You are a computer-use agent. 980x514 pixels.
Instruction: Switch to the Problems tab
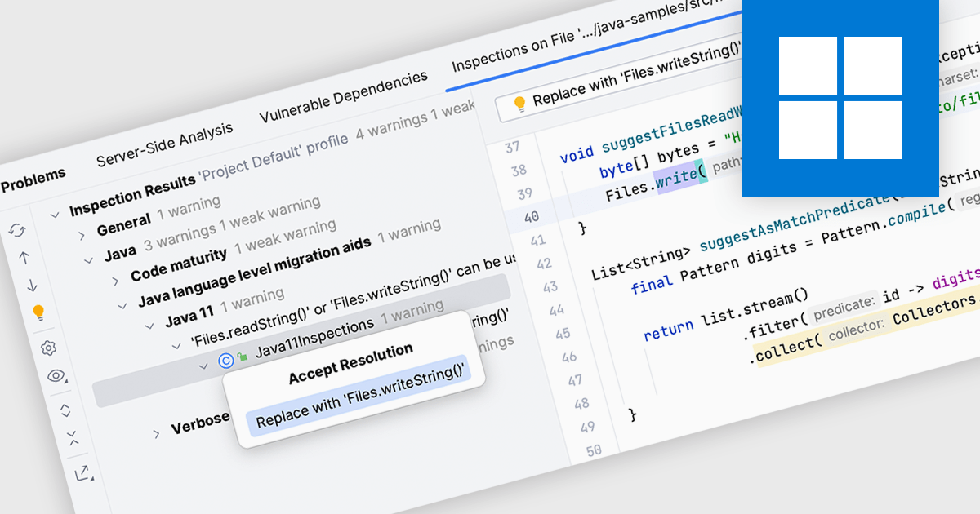(x=33, y=181)
